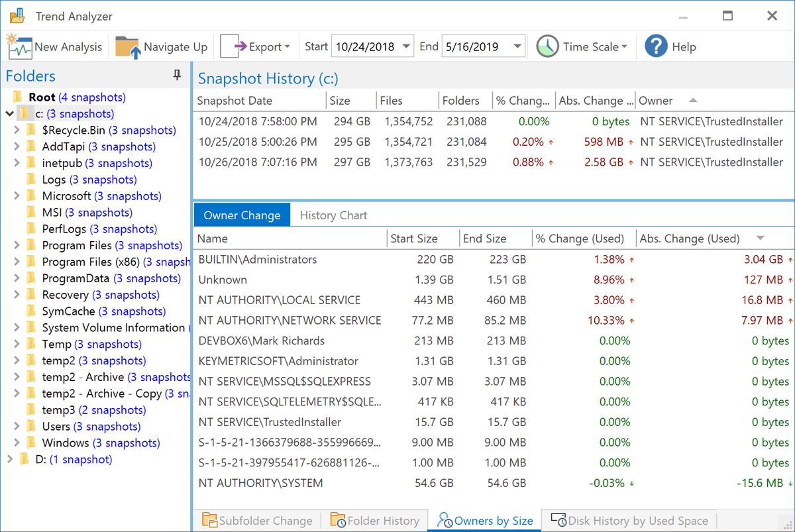Start a New Analysis
Screen dimensions: 795x532
(54, 46)
